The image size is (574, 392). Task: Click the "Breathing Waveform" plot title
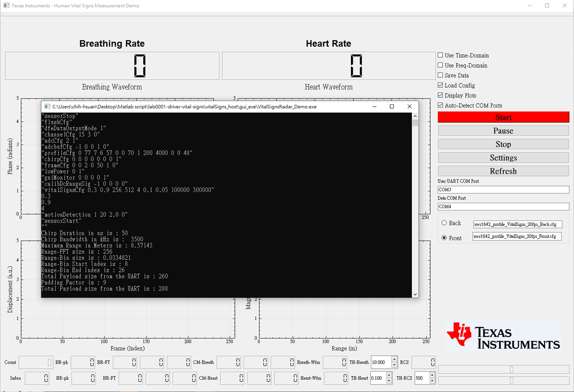112,87
